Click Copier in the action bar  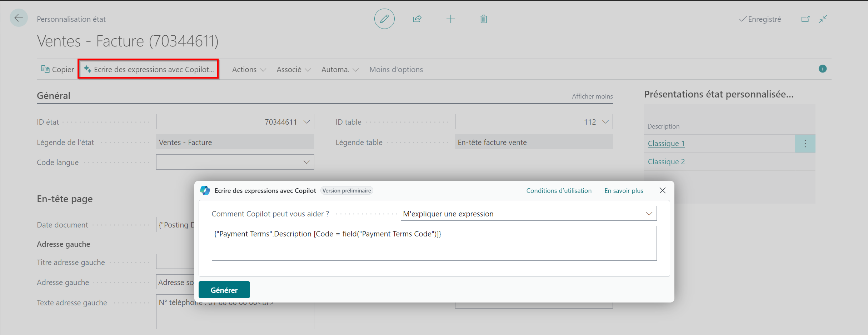[x=58, y=69]
